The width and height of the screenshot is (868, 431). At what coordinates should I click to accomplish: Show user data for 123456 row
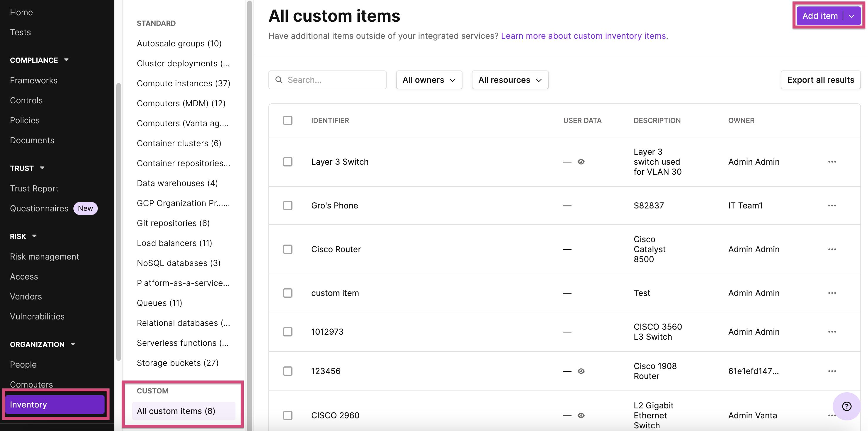click(581, 371)
